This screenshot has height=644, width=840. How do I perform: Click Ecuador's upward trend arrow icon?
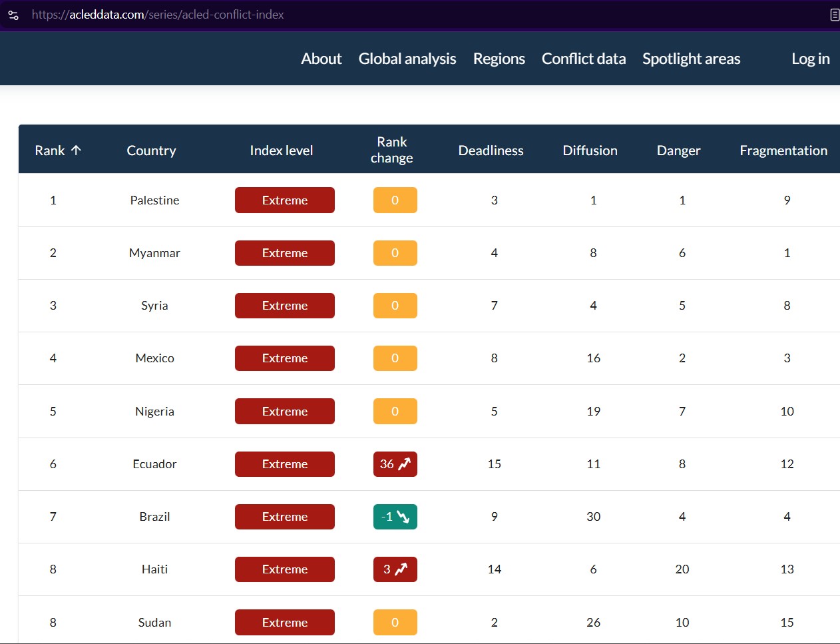pos(404,464)
